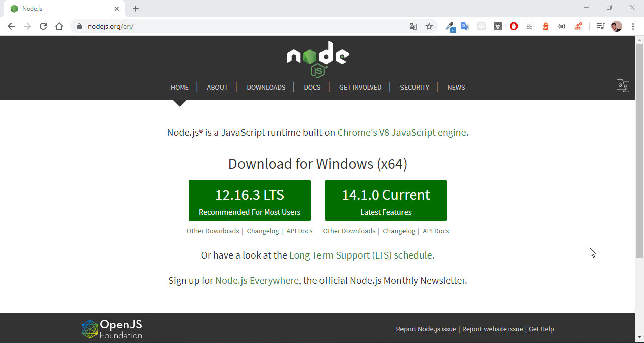Image resolution: width=644 pixels, height=343 pixels.
Task: Download the 14.1.0 Current version
Action: pos(386,200)
